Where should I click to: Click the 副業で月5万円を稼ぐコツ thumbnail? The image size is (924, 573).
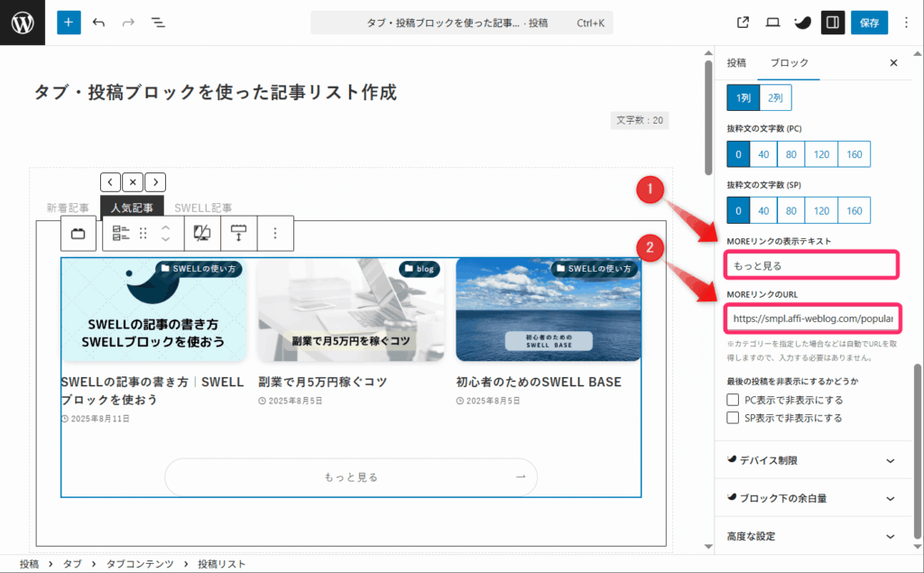point(351,310)
